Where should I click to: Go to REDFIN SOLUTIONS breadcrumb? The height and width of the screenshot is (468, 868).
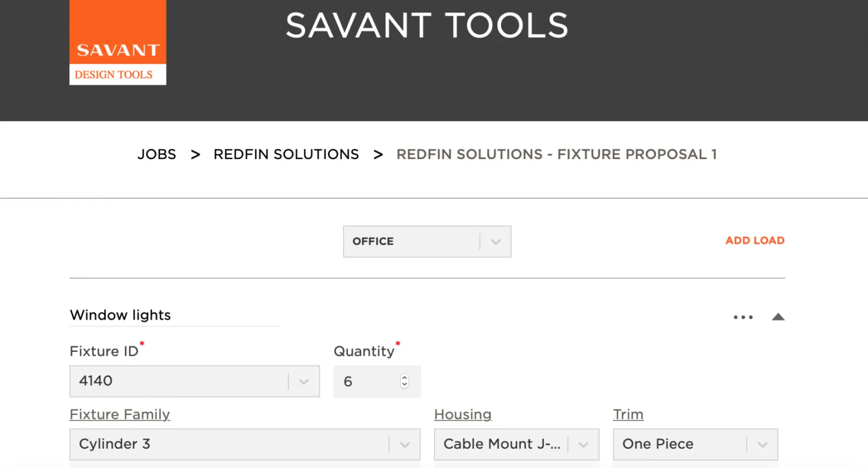(286, 154)
